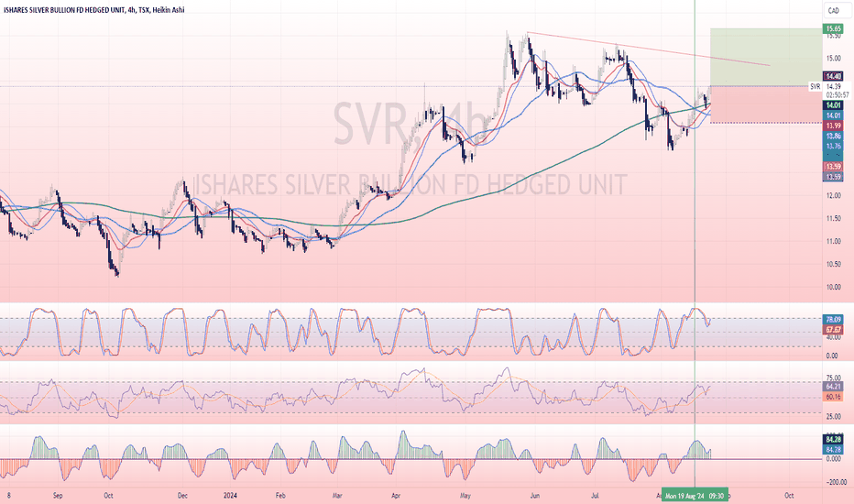
Task: Click the 11.00 price scale value
Action: (x=833, y=241)
